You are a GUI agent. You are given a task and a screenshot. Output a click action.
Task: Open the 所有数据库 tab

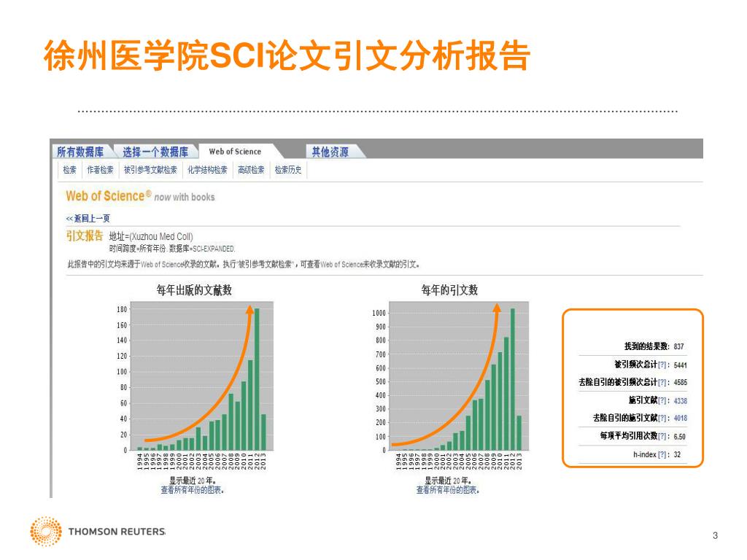click(80, 152)
